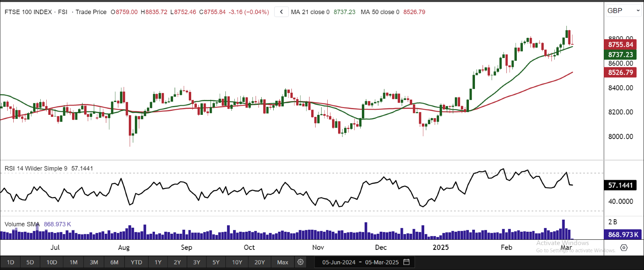Click the close value C8755.84 in header
The height and width of the screenshot is (270, 644).
(x=213, y=12)
